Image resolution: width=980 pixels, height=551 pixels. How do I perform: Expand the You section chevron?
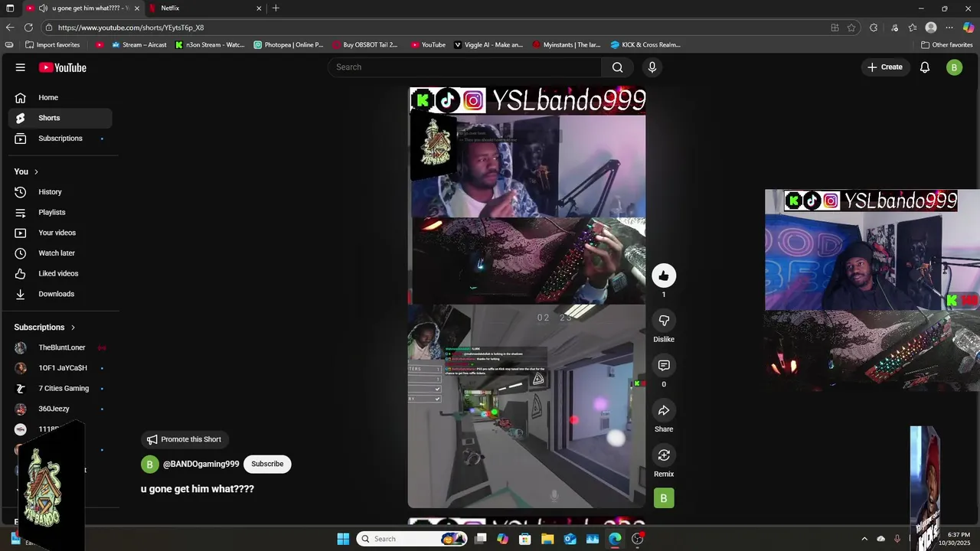(x=36, y=171)
